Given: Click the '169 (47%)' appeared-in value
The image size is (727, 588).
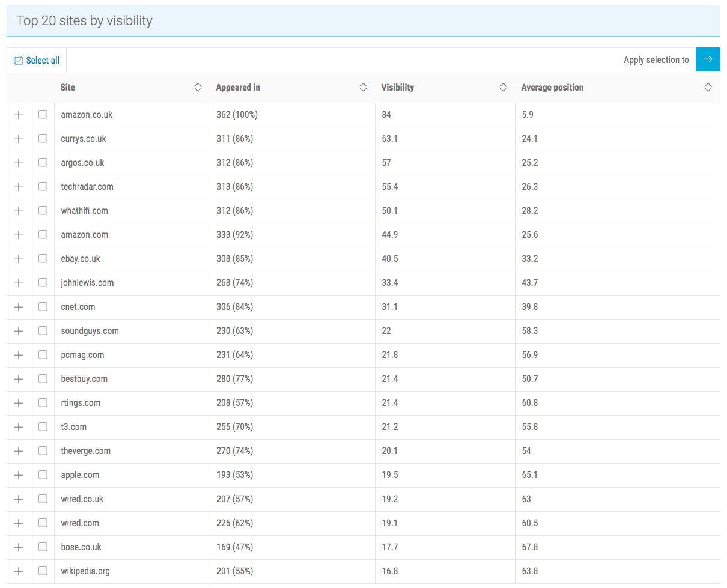Looking at the screenshot, I should click(x=234, y=547).
